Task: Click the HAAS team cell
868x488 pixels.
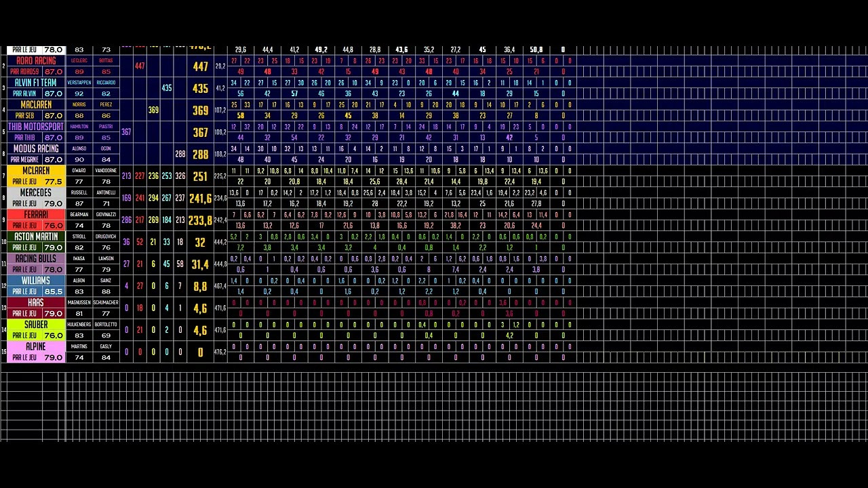Action: (x=36, y=302)
